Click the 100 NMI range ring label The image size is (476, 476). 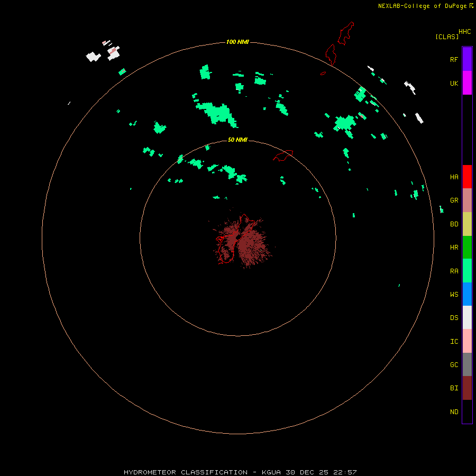(x=237, y=42)
